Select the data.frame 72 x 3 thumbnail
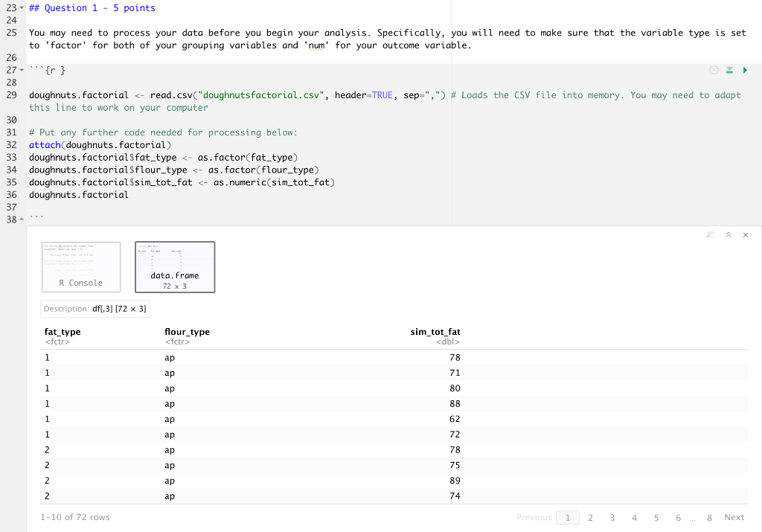 (x=175, y=266)
